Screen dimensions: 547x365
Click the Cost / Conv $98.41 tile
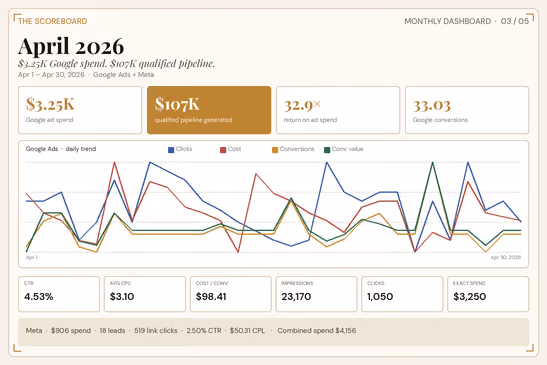point(231,294)
